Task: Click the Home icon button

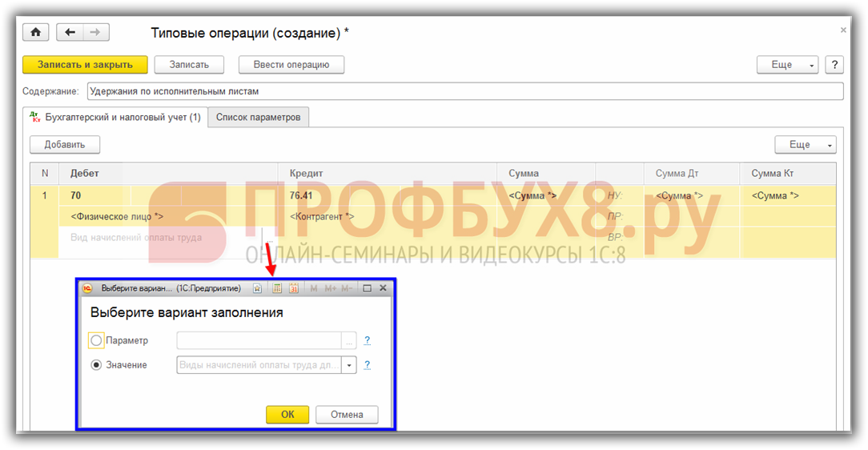Action: (x=36, y=32)
